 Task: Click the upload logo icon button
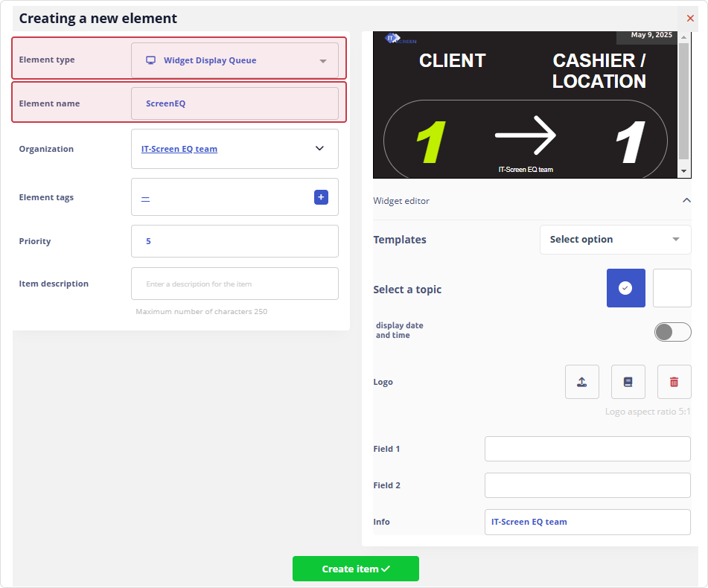click(581, 382)
